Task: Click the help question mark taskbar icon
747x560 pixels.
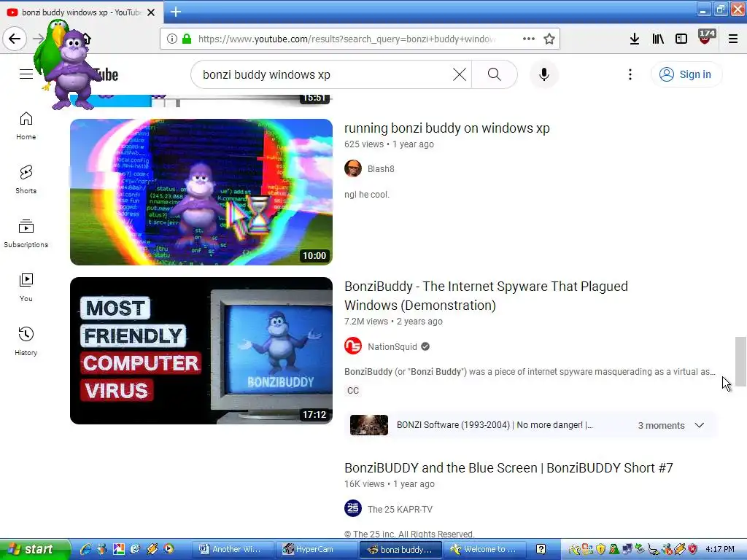Action: (x=541, y=550)
